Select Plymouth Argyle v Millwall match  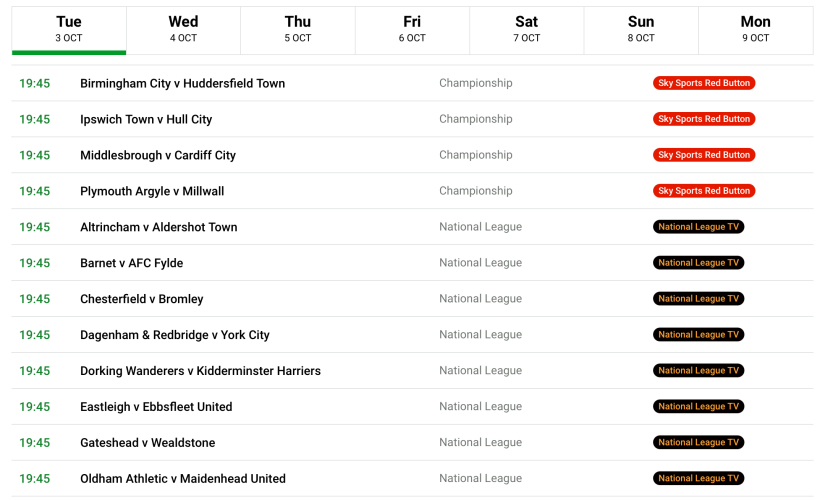tap(152, 192)
